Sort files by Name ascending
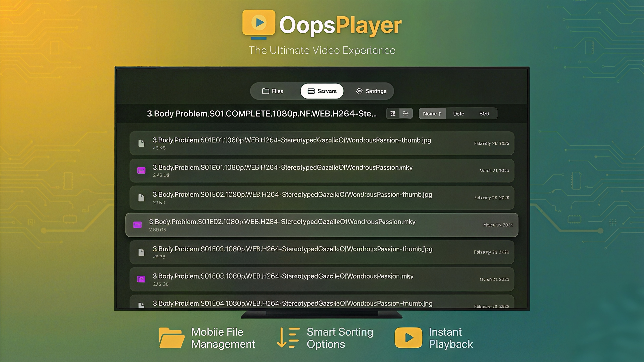644x362 pixels. [x=432, y=114]
